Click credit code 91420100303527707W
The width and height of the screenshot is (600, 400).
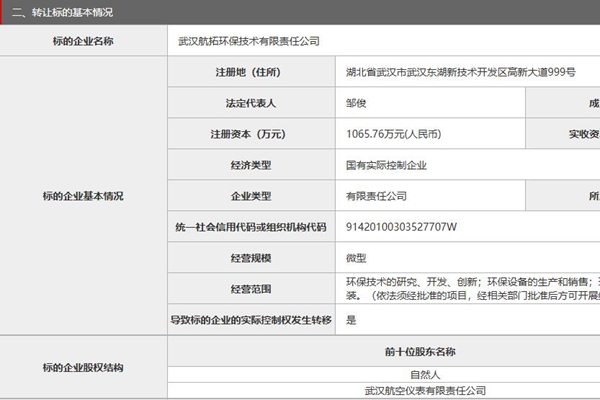tap(400, 227)
